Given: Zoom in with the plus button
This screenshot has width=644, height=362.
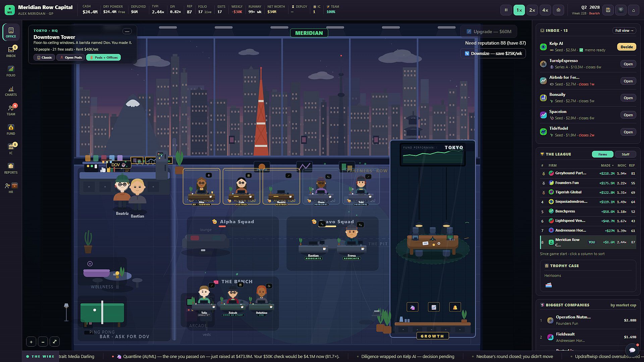Looking at the screenshot, I should click(31, 342).
